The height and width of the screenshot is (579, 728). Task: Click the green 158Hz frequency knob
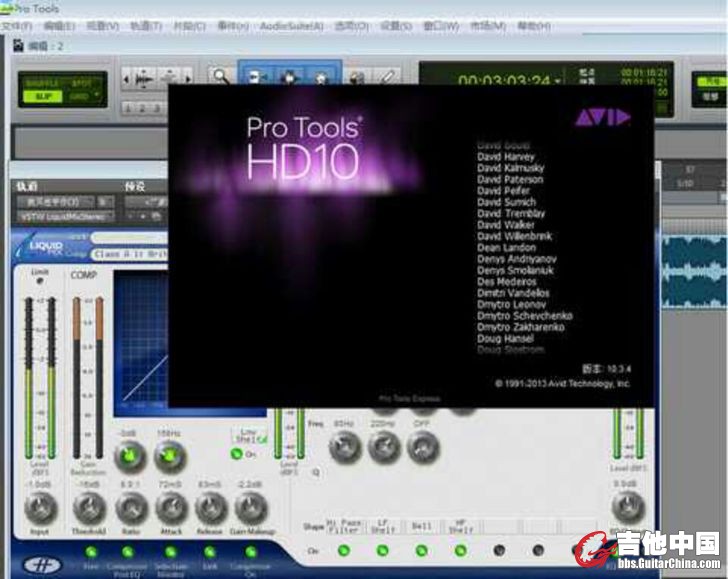pos(169,456)
